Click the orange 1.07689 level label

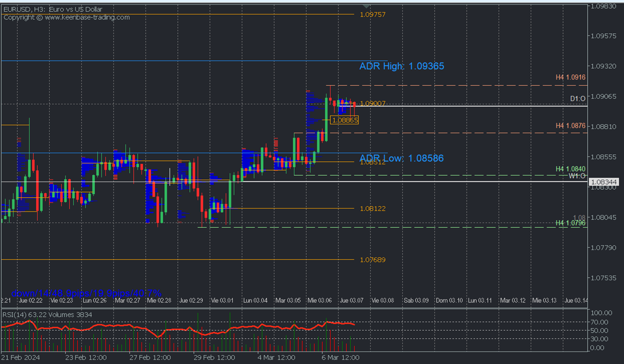pos(372,259)
